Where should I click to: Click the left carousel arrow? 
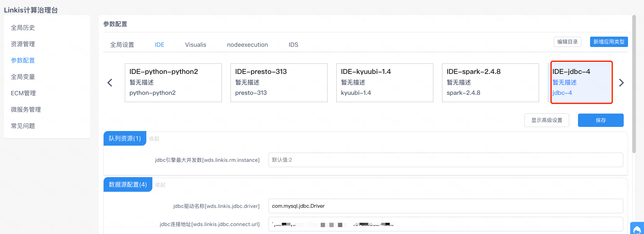coord(110,83)
